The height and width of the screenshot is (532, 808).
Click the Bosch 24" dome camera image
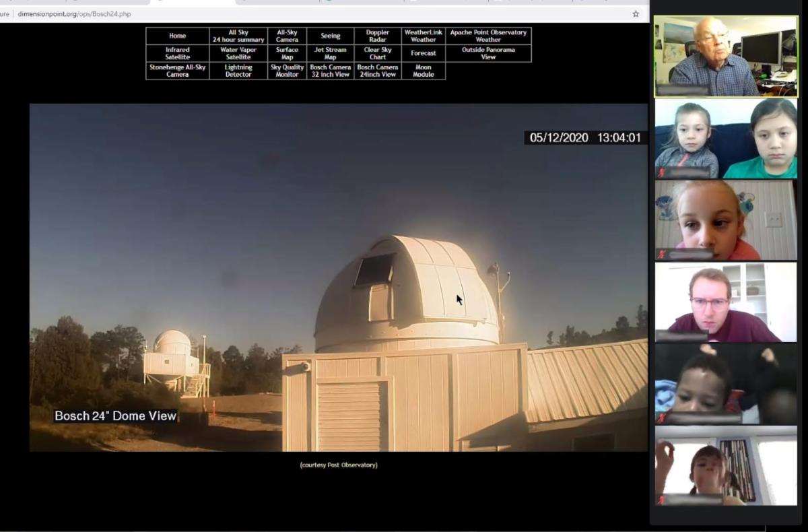pyautogui.click(x=338, y=277)
